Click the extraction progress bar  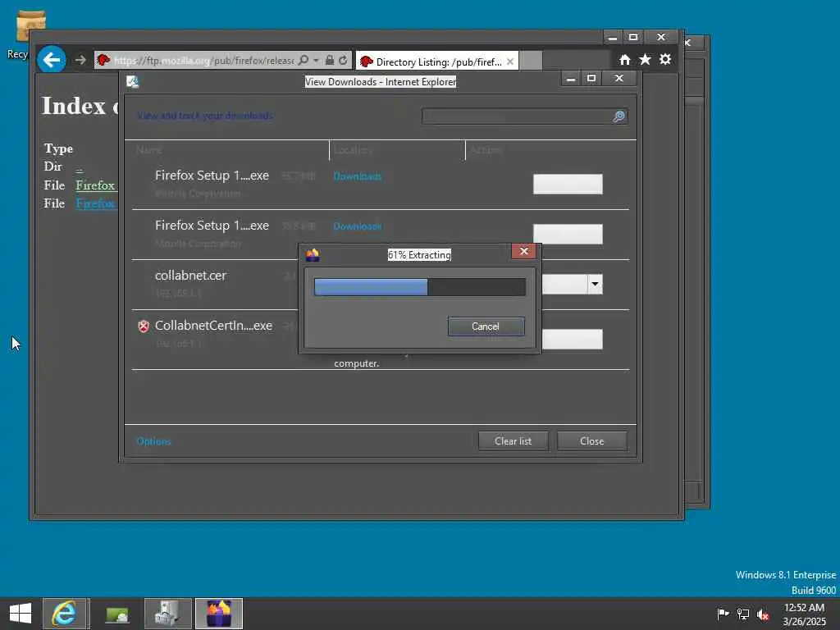pyautogui.click(x=419, y=287)
